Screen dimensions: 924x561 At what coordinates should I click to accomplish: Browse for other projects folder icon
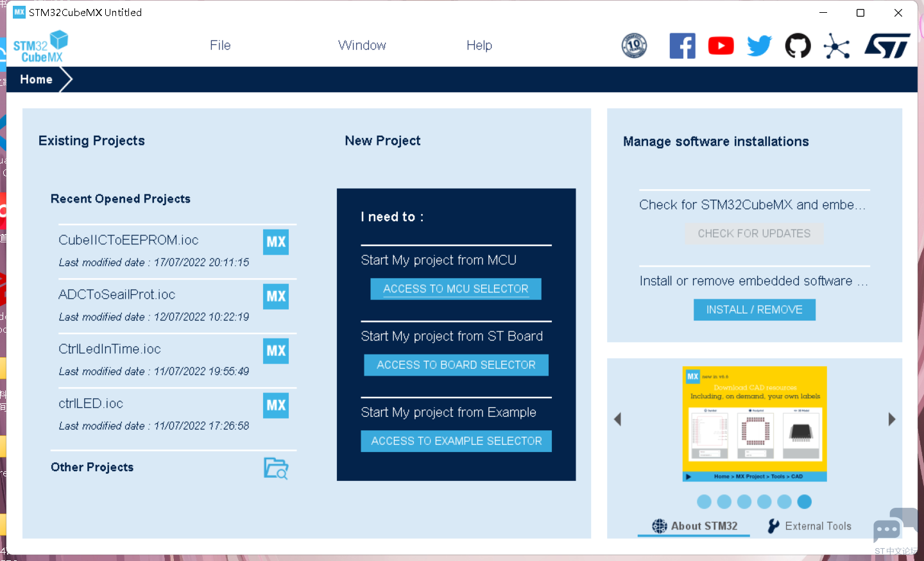click(276, 468)
